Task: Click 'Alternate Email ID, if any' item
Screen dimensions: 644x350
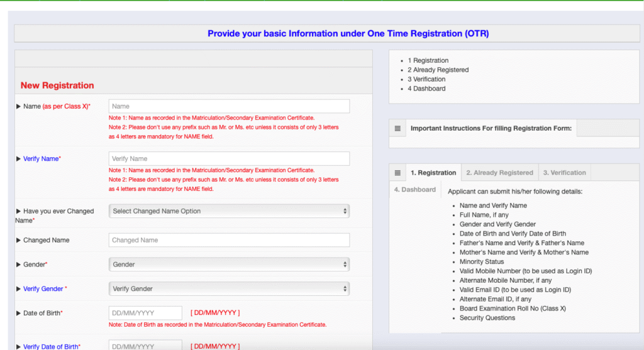Action: (x=496, y=299)
